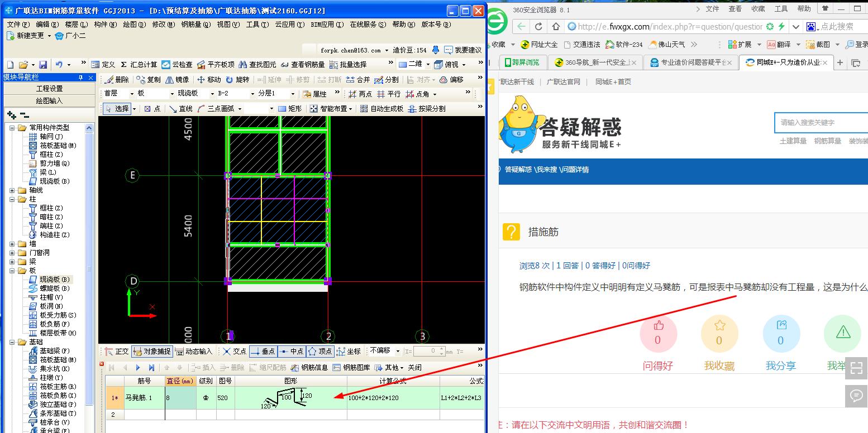Open 钢筋图库 rebar shape library

point(351,368)
